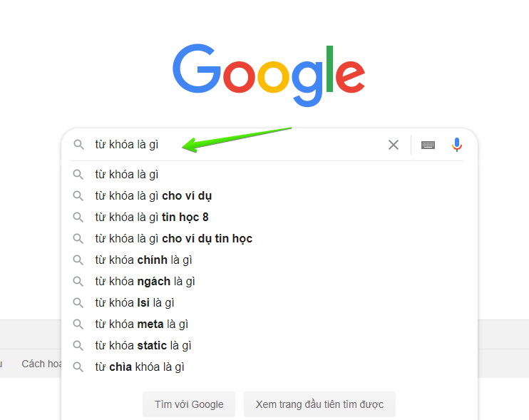Open the on-screen keyboard input tool
This screenshot has width=529, height=420.
tap(428, 145)
